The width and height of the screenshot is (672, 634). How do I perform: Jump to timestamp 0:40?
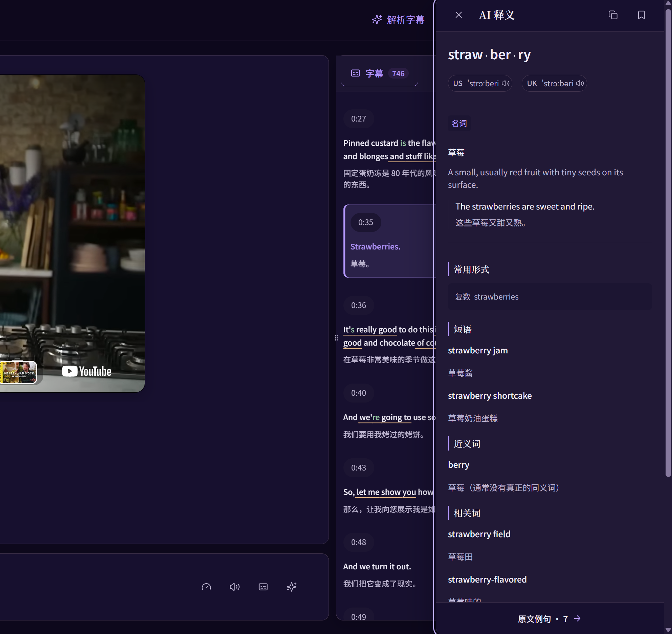(x=358, y=393)
